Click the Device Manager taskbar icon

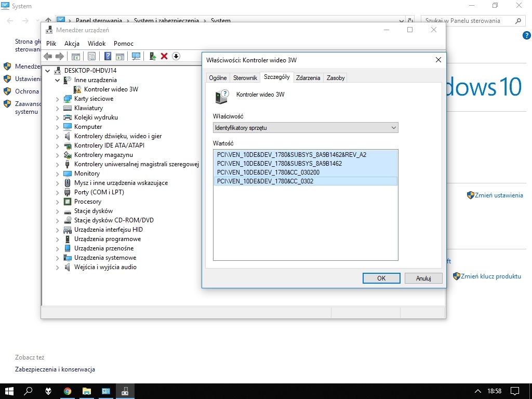point(125,391)
